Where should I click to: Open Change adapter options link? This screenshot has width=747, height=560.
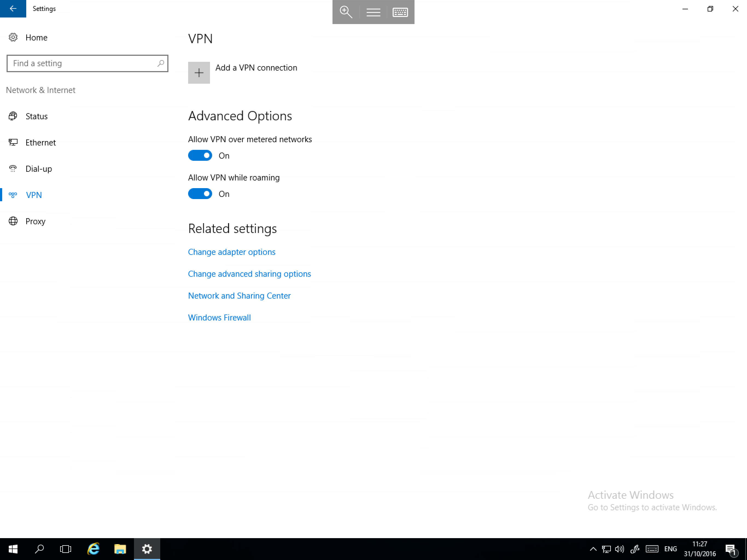232,252
